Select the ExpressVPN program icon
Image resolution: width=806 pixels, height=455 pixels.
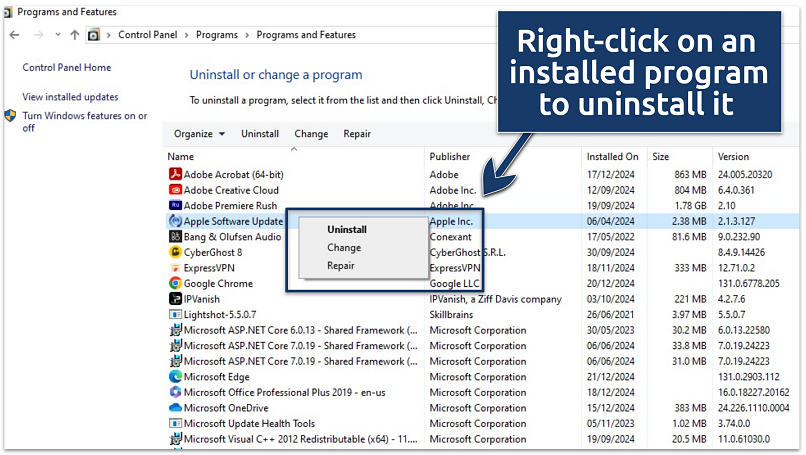[x=176, y=268]
